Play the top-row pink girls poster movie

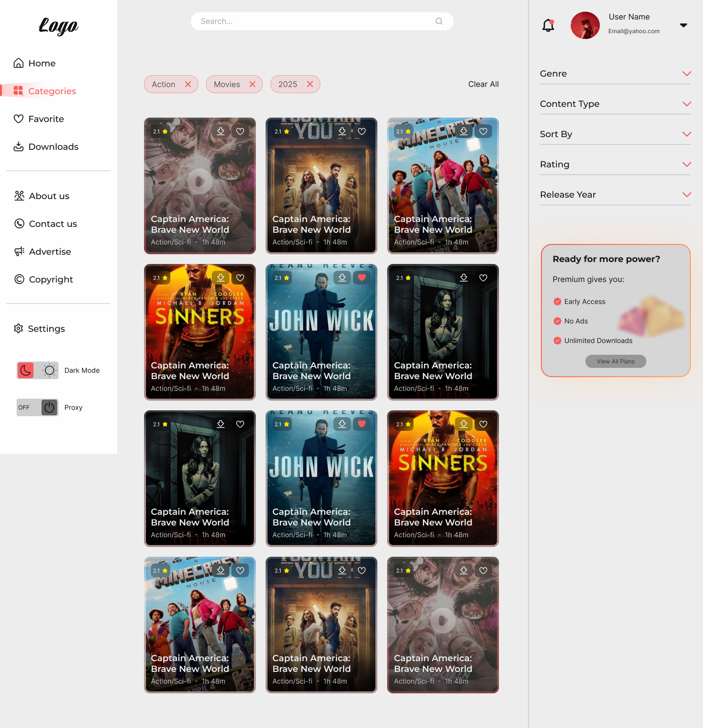200,181
